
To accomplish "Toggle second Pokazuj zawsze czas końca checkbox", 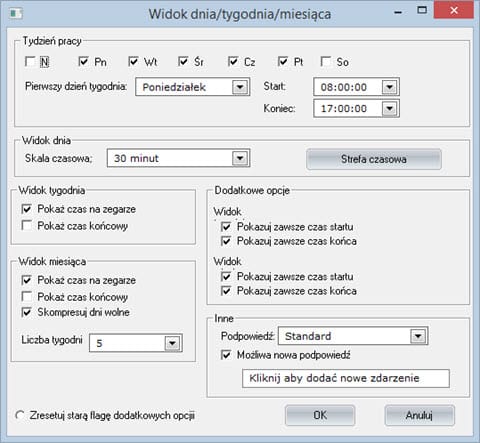I will click(x=226, y=291).
